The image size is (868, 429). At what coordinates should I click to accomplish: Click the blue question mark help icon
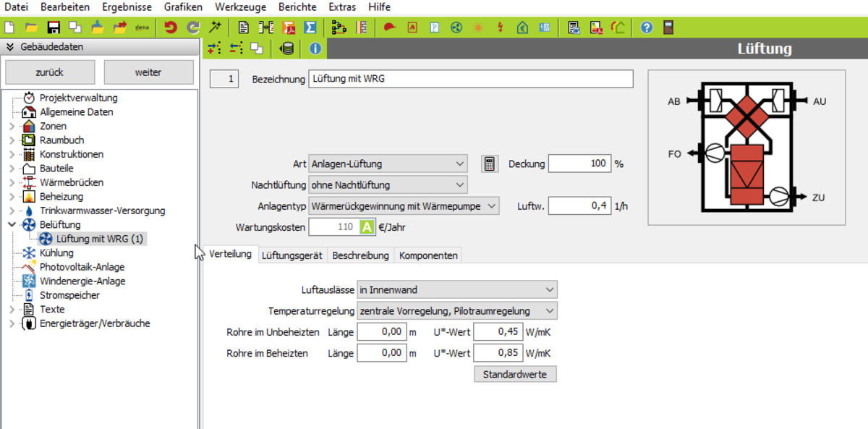(647, 27)
